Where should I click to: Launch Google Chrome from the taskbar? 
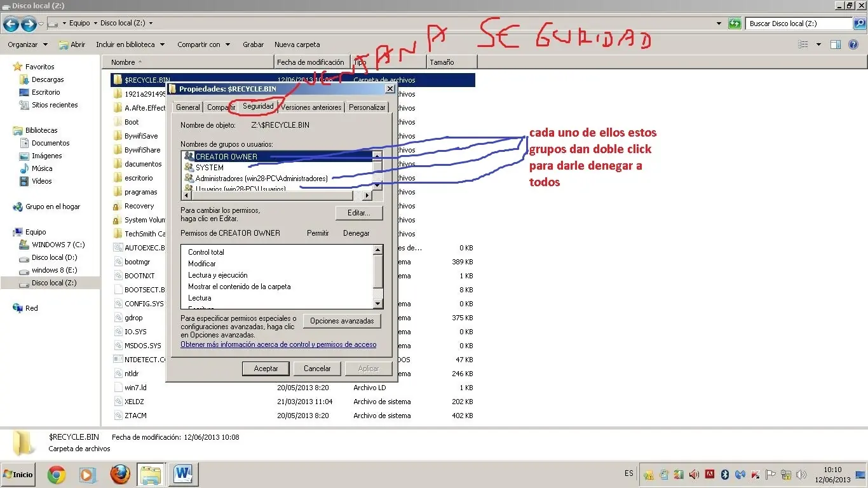pyautogui.click(x=57, y=474)
